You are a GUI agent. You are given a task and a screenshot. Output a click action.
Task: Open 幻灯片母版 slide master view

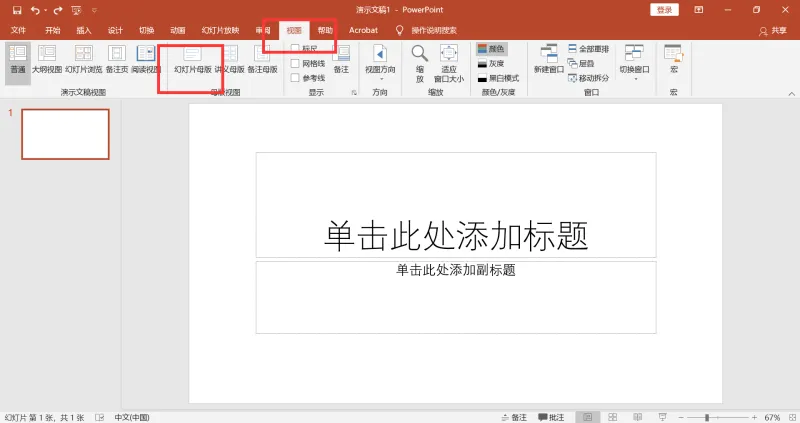(x=193, y=60)
